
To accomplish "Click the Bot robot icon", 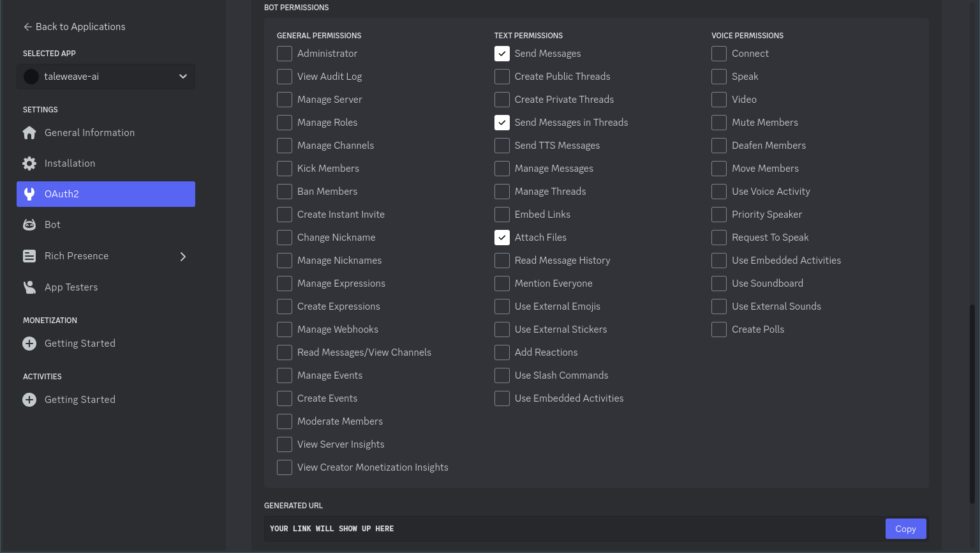I will click(29, 225).
